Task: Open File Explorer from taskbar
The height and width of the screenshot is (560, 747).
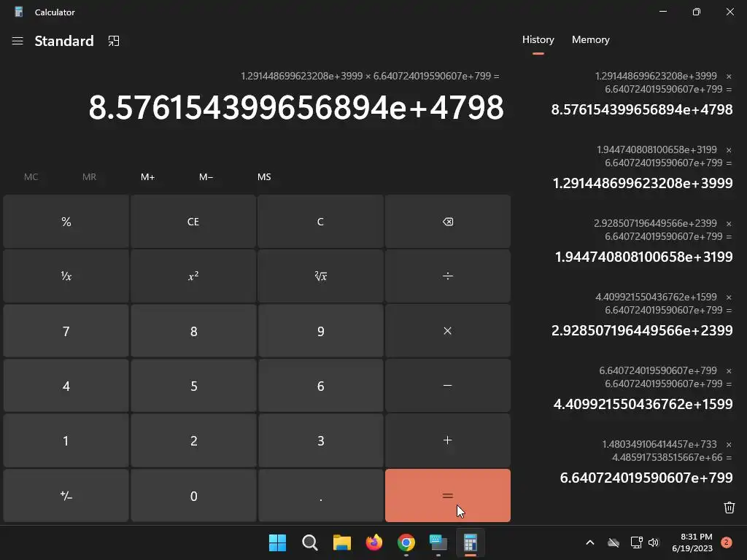Action: coord(341,542)
